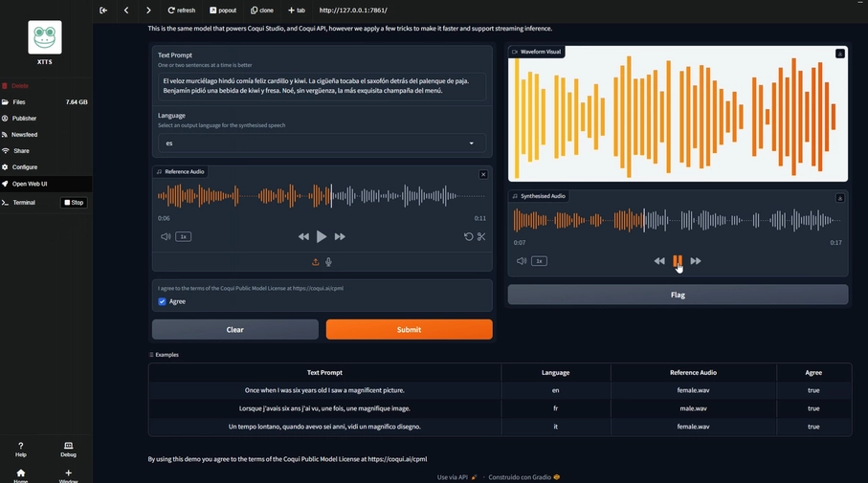Fast-forward the Synthesised Audio
The height and width of the screenshot is (483, 868).
coord(696,261)
